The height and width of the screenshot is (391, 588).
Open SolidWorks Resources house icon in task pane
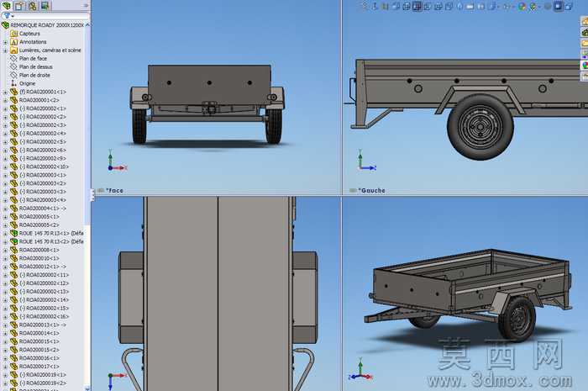click(x=585, y=22)
